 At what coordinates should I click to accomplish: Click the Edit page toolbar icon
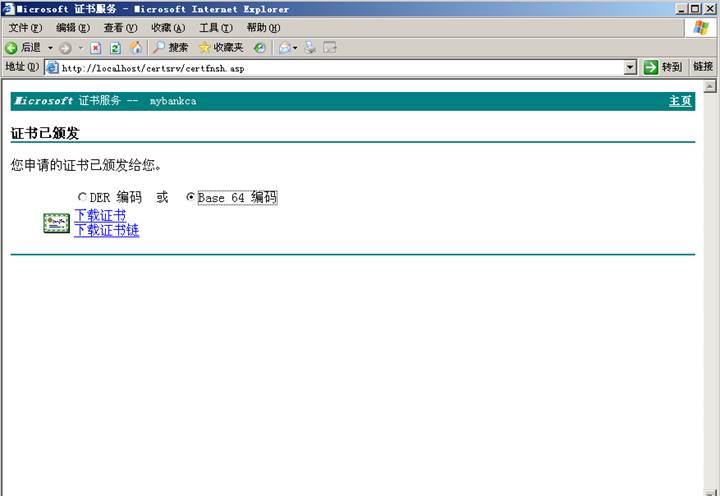pyautogui.click(x=330, y=47)
